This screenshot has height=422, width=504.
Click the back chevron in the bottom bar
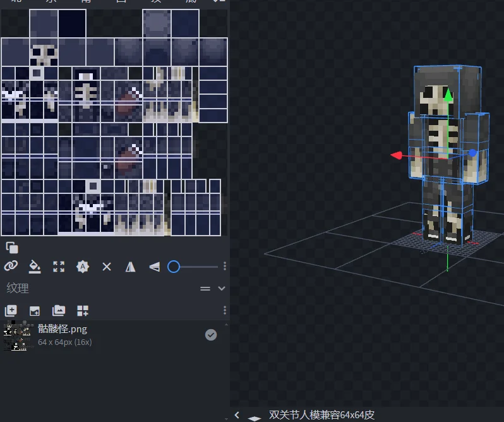[x=237, y=415]
